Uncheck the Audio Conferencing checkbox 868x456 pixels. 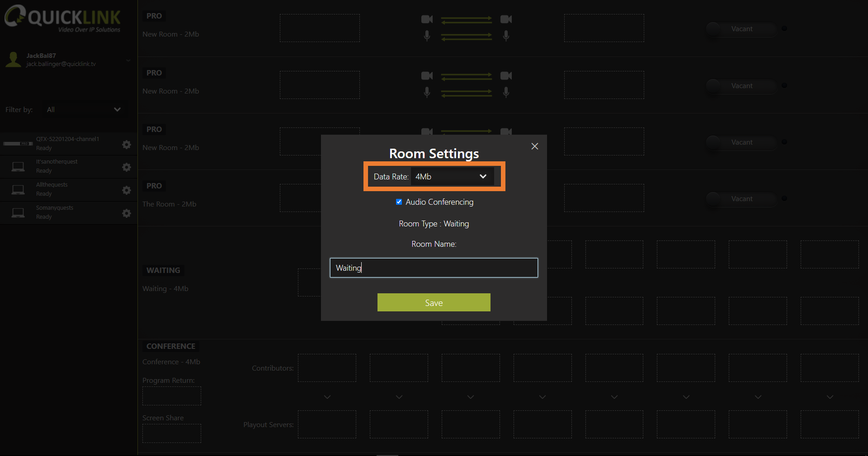point(399,202)
